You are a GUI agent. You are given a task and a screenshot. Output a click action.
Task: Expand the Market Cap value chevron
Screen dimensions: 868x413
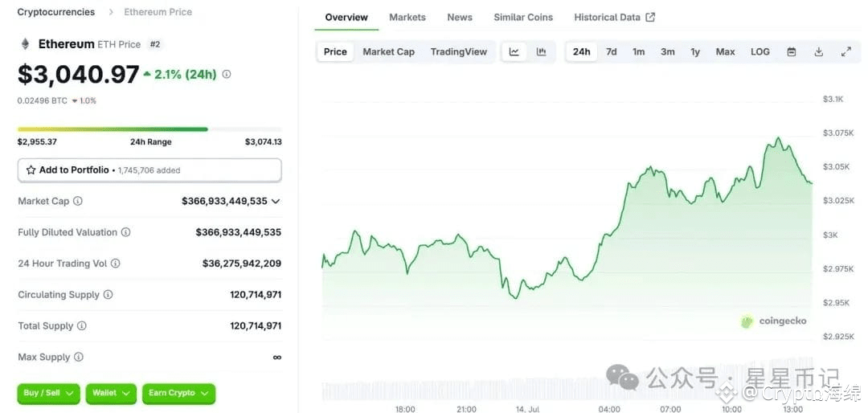(276, 201)
